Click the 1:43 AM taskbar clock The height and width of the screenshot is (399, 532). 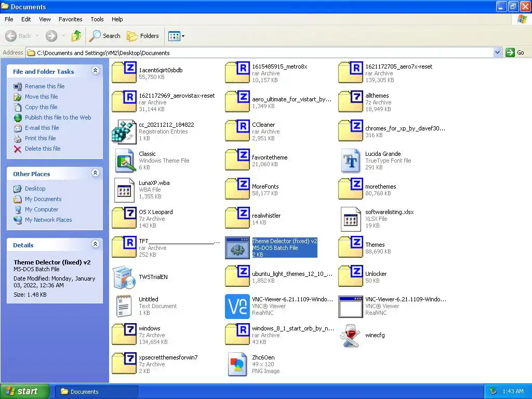point(513,392)
